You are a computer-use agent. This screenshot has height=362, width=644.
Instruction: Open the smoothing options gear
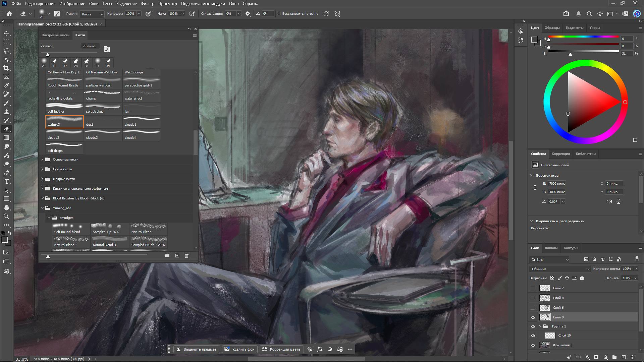click(x=248, y=14)
